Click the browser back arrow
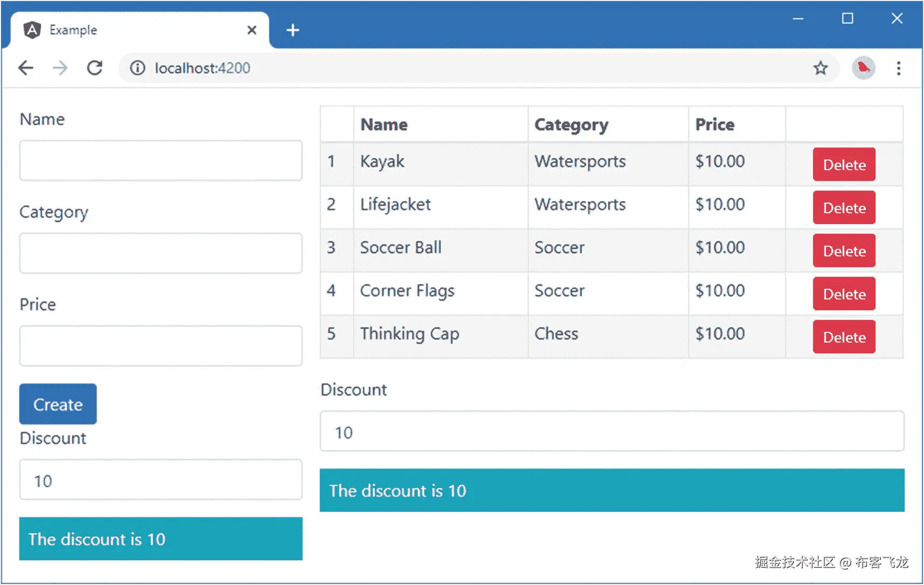924x585 pixels. 26,68
